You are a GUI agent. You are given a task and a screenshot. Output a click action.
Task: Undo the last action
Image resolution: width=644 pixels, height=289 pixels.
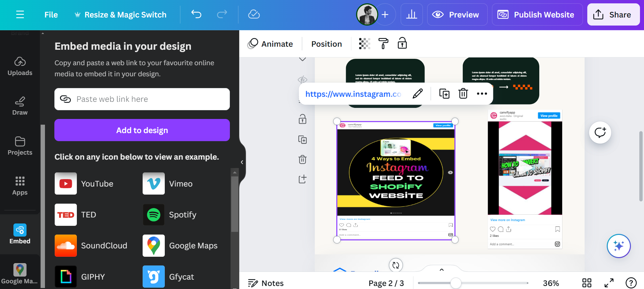tap(196, 14)
